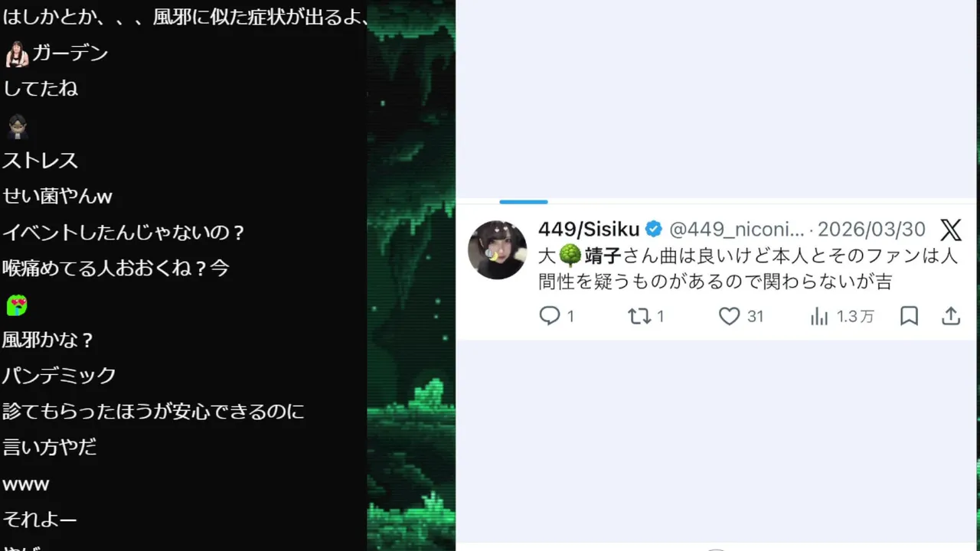
Task: Repost the tweet with the retweet icon
Action: point(639,315)
